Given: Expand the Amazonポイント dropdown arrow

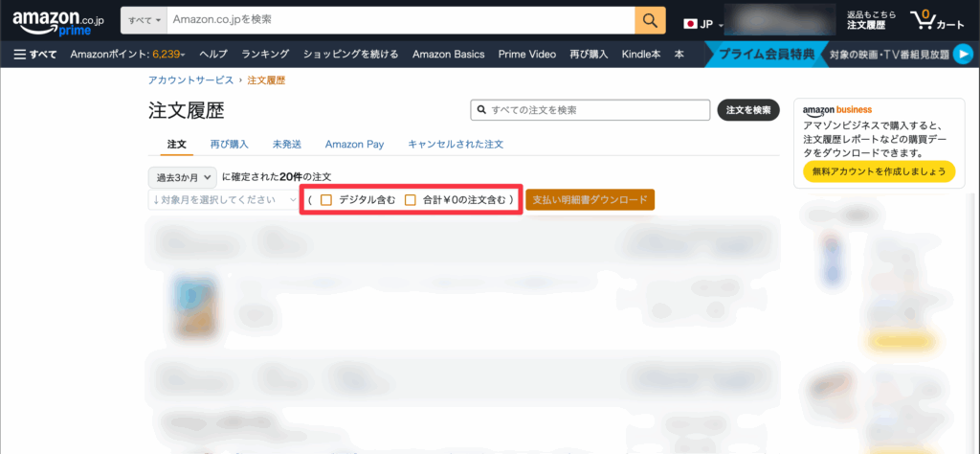Looking at the screenshot, I should [184, 56].
